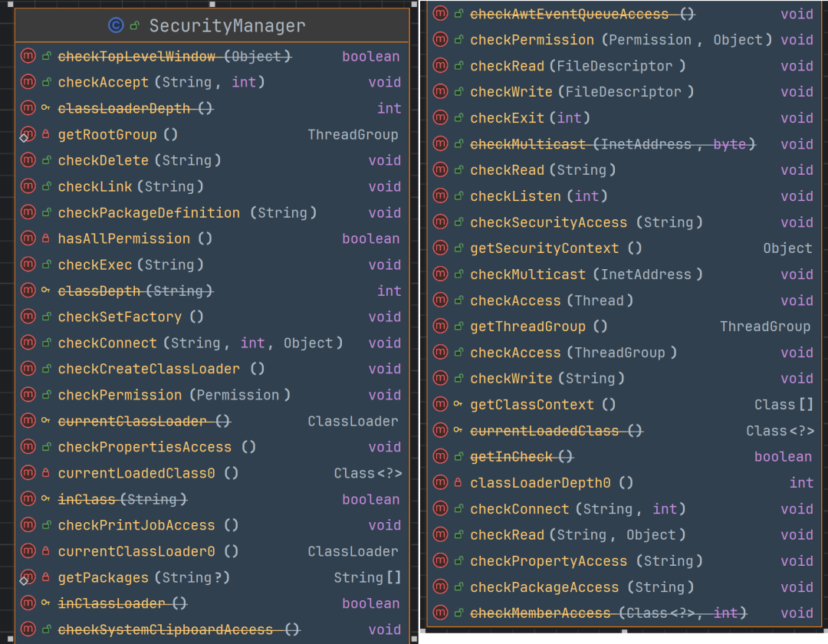Click the method icon next to checkExit
Image resolution: width=828 pixels, height=644 pixels.
[x=440, y=118]
